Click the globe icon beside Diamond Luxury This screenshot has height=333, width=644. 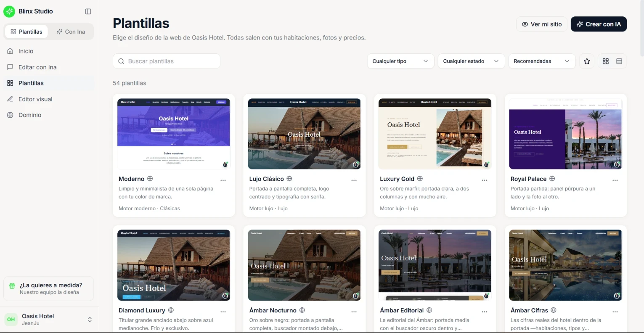tap(171, 310)
